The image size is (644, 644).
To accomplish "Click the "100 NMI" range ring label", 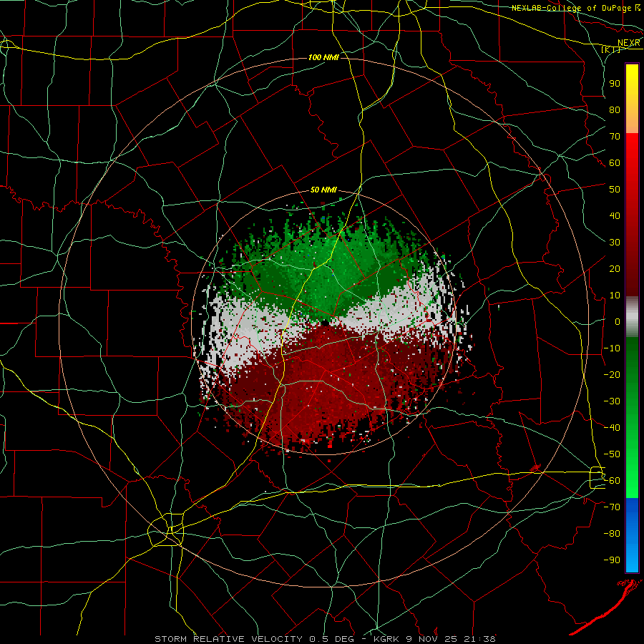I will click(323, 57).
